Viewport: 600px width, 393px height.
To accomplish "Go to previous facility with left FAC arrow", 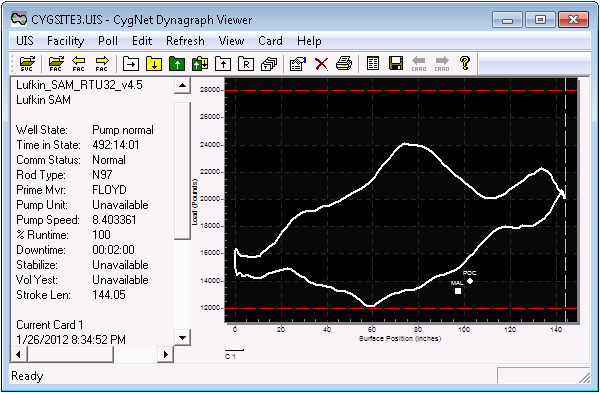I will point(78,64).
